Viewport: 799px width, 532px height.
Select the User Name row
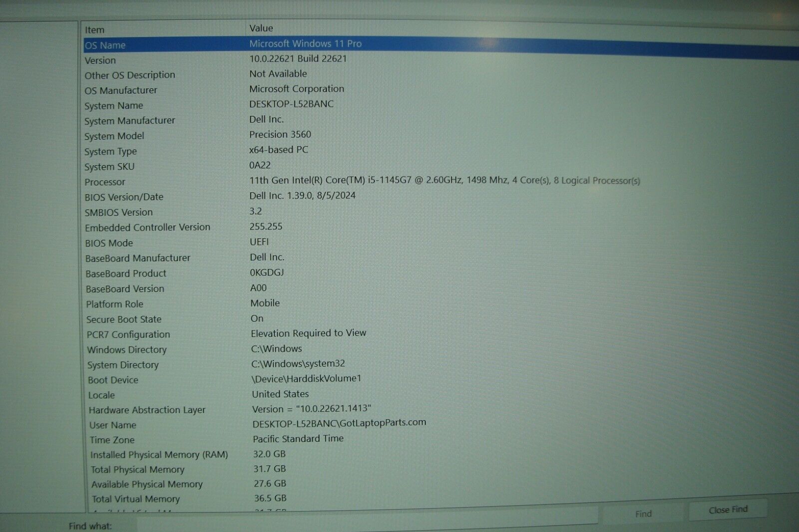(200, 425)
